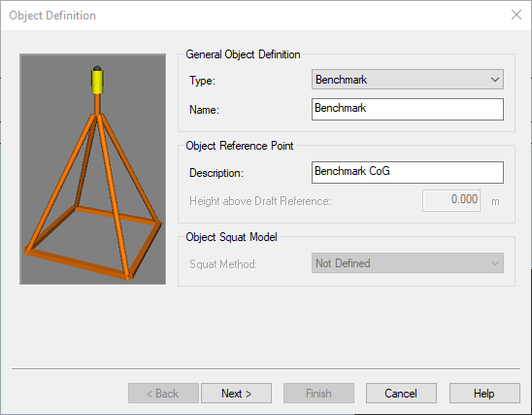Click the "Description:" label text
This screenshot has width=532, height=415.
tap(216, 173)
